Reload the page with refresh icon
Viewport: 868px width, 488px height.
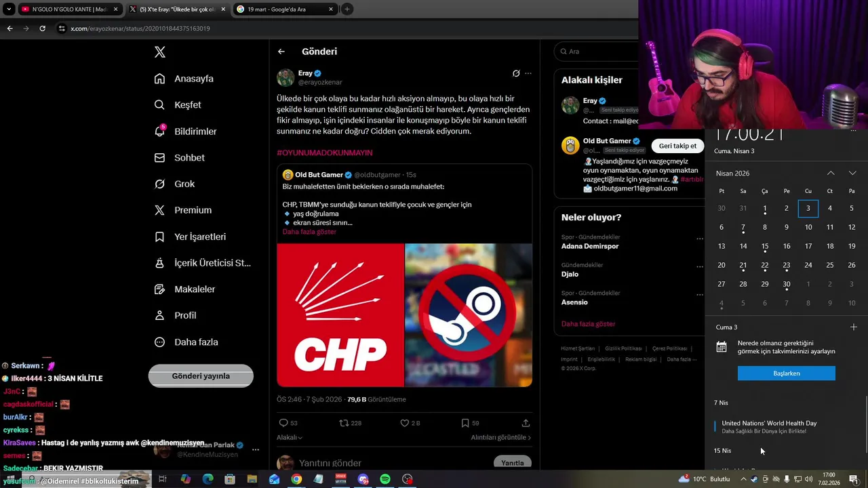click(x=42, y=28)
